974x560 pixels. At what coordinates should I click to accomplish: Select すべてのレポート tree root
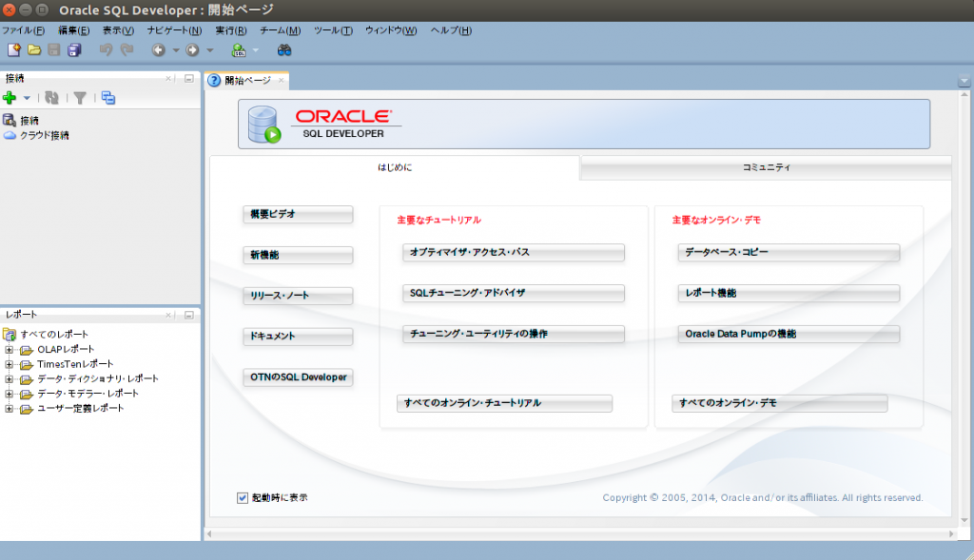click(x=54, y=335)
